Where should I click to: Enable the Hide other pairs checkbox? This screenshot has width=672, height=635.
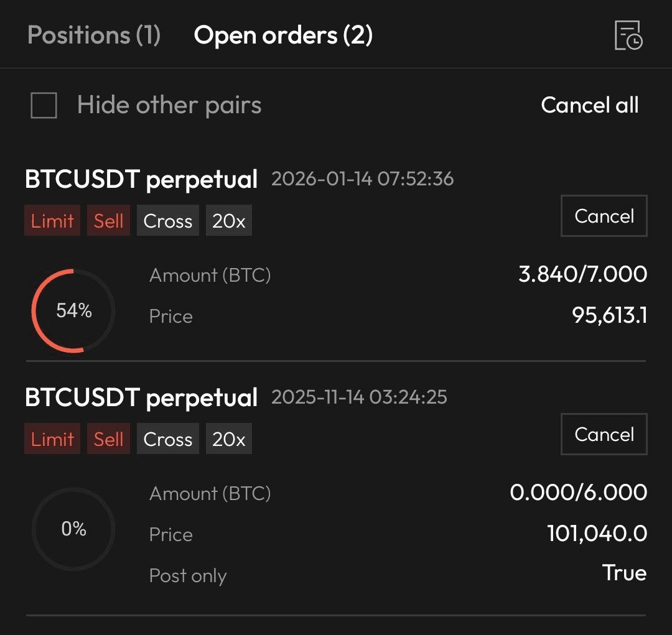click(x=43, y=104)
